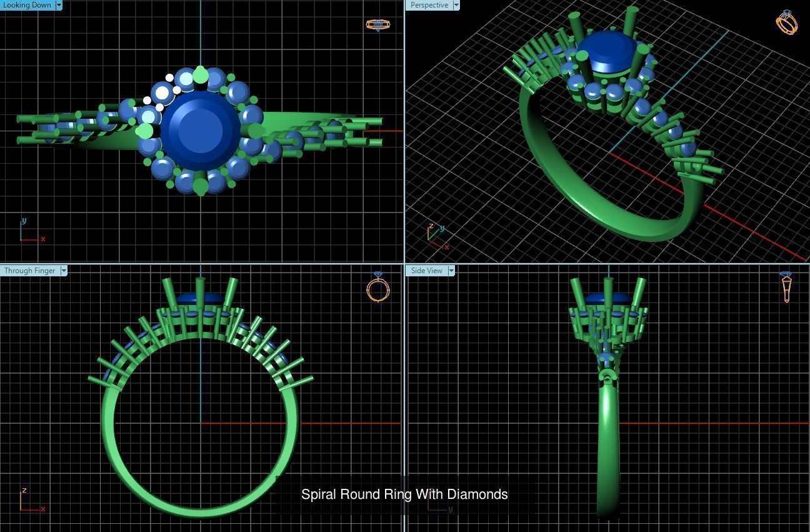Click the orange ring icon in Through Finger view

pyautogui.click(x=377, y=287)
